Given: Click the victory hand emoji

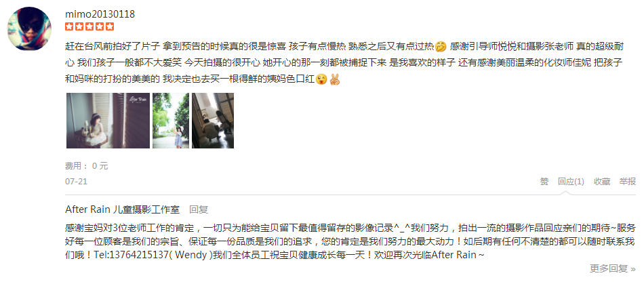Looking at the screenshot, I should [335, 79].
